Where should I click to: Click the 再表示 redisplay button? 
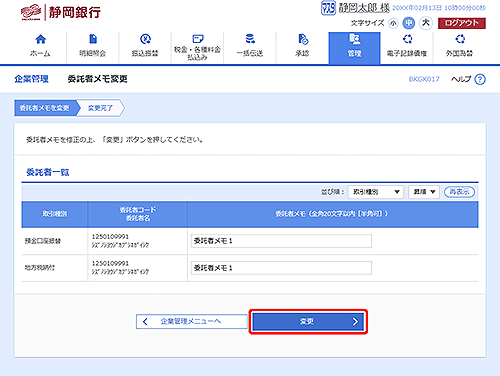pos(459,192)
